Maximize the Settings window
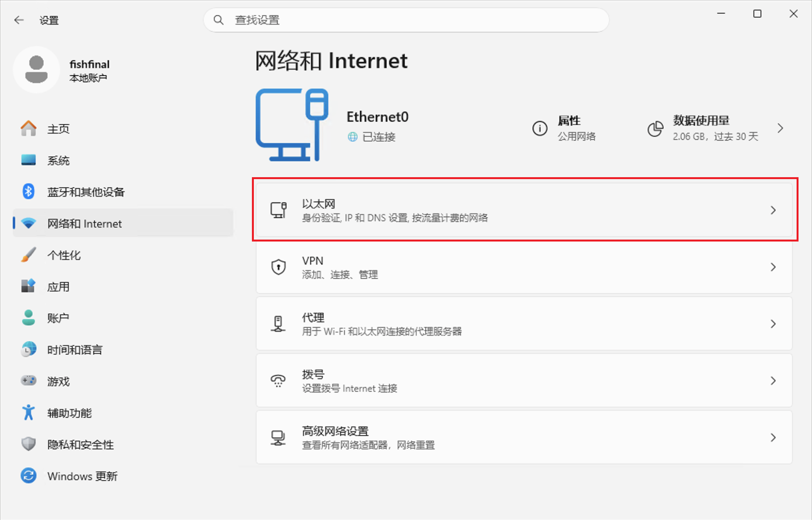The image size is (812, 520). coord(757,14)
